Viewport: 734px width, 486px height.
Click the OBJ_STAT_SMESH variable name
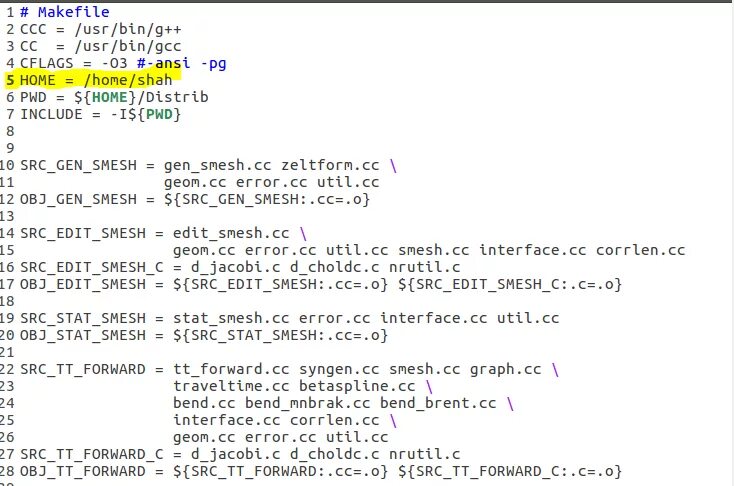coord(83,335)
